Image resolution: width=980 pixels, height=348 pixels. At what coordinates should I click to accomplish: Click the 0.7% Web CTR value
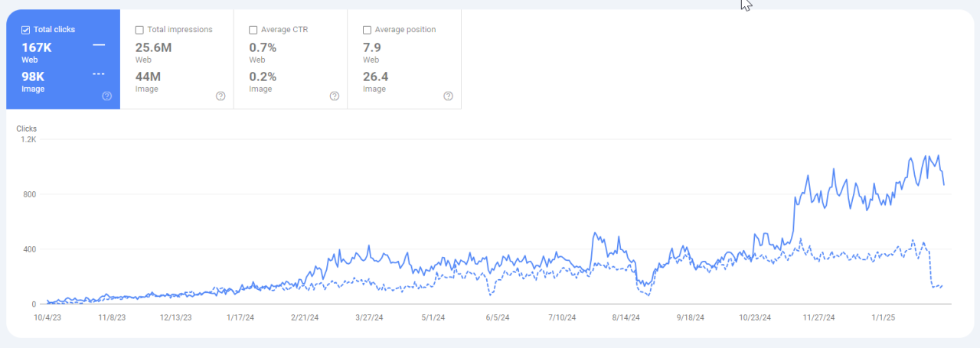tap(263, 47)
